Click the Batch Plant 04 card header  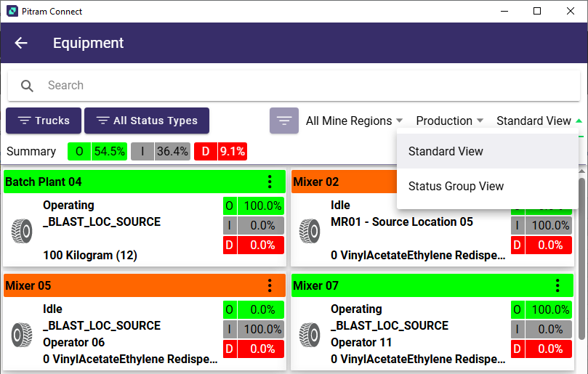pyautogui.click(x=145, y=182)
